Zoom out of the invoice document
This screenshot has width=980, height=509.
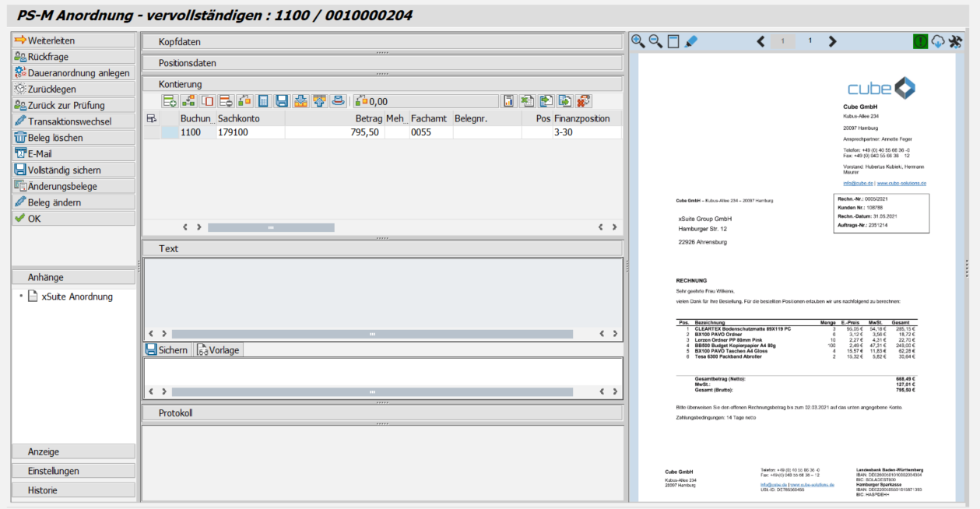pos(652,40)
